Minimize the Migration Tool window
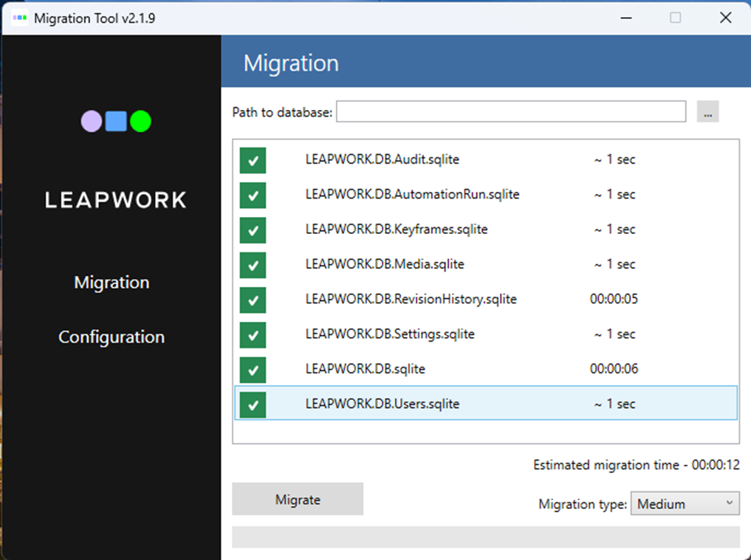 click(626, 18)
